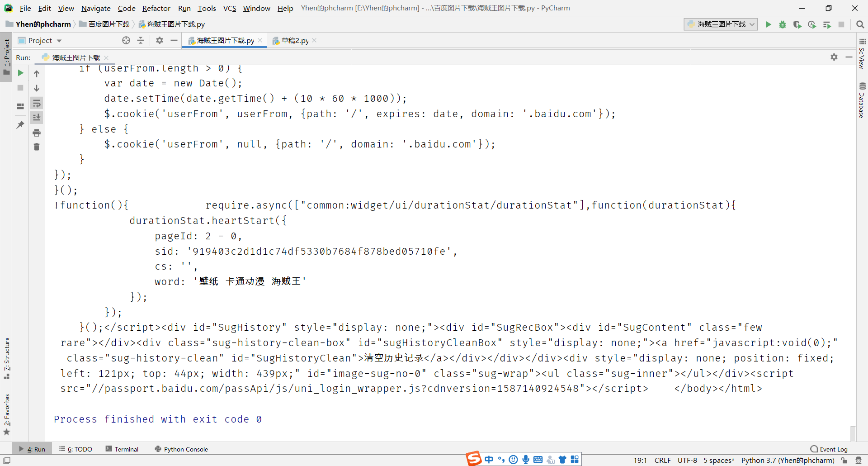The image size is (868, 466).
Task: Click the toolbar Stop square icon
Action: point(841,24)
